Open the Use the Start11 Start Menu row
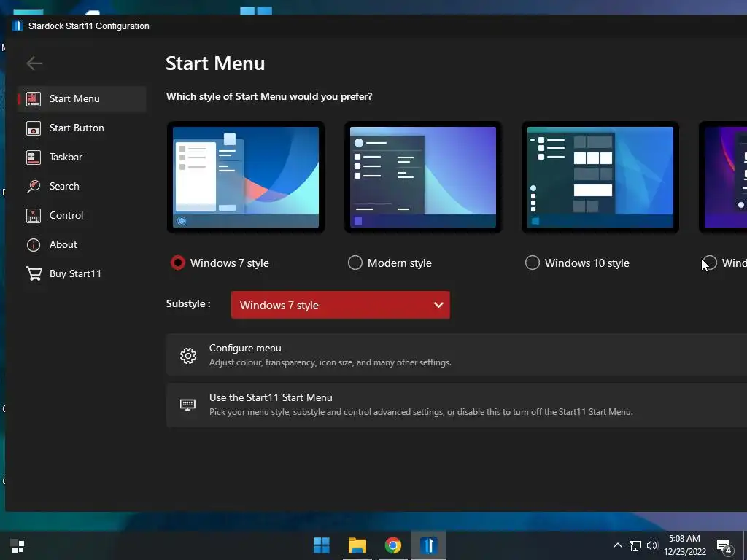The width and height of the screenshot is (747, 560). point(457,405)
